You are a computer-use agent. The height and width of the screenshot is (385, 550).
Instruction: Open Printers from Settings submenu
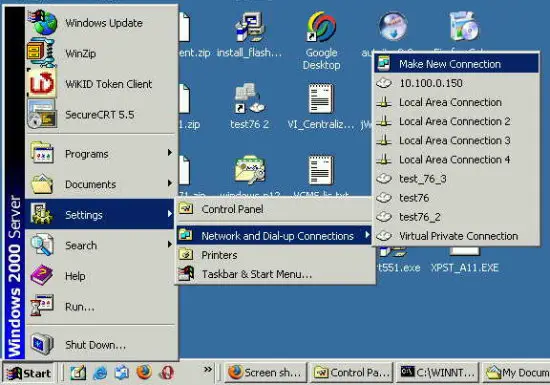pos(274,255)
